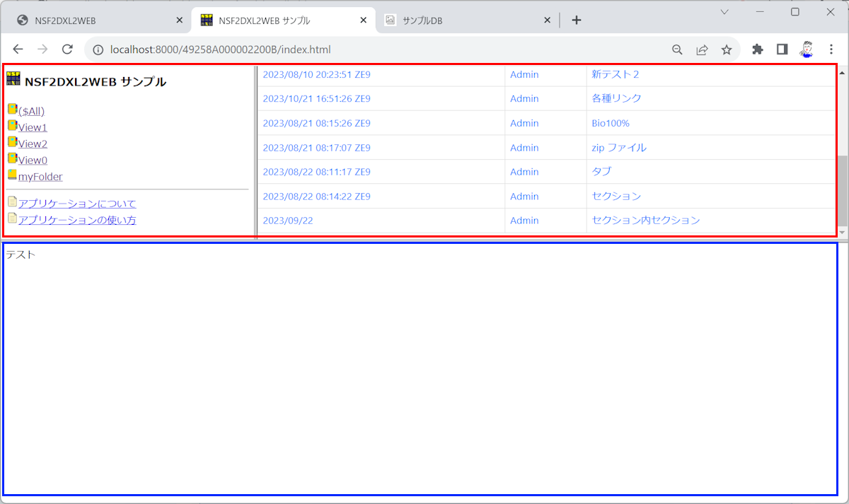Image resolution: width=849 pixels, height=504 pixels.
Task: Close the NSF2DXL2WEB tab
Action: click(x=179, y=20)
